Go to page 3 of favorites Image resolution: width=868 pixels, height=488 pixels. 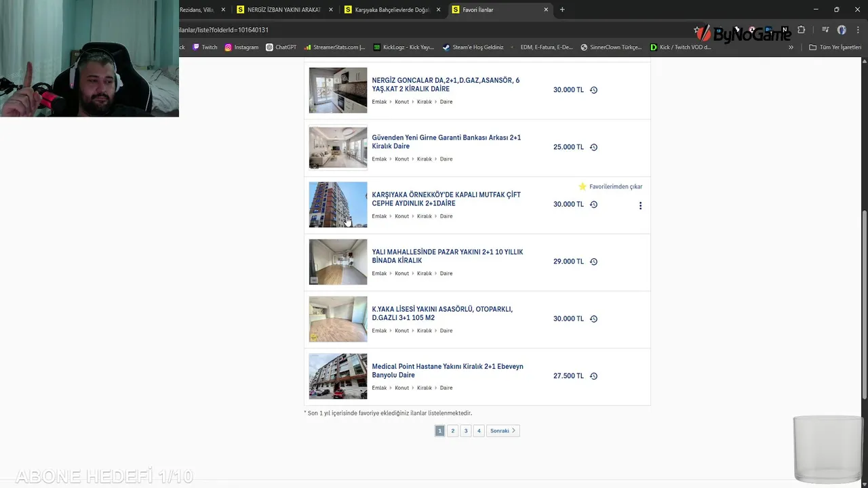466,431
